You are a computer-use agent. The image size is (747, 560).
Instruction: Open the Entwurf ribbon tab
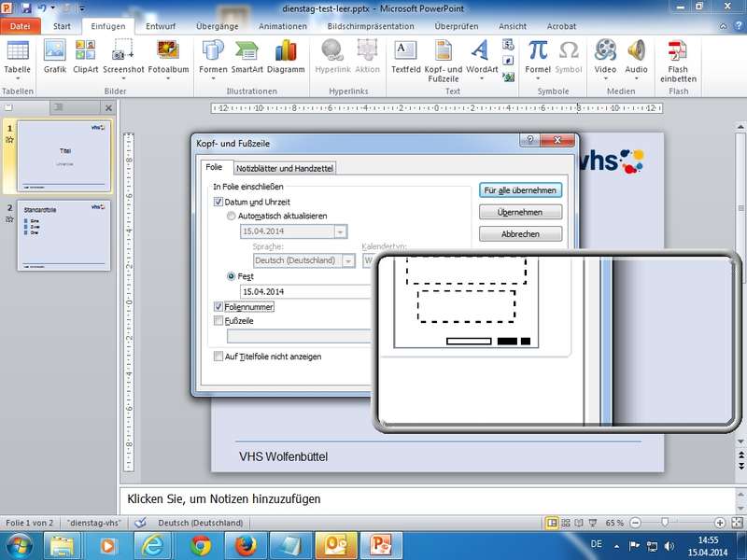(160, 27)
